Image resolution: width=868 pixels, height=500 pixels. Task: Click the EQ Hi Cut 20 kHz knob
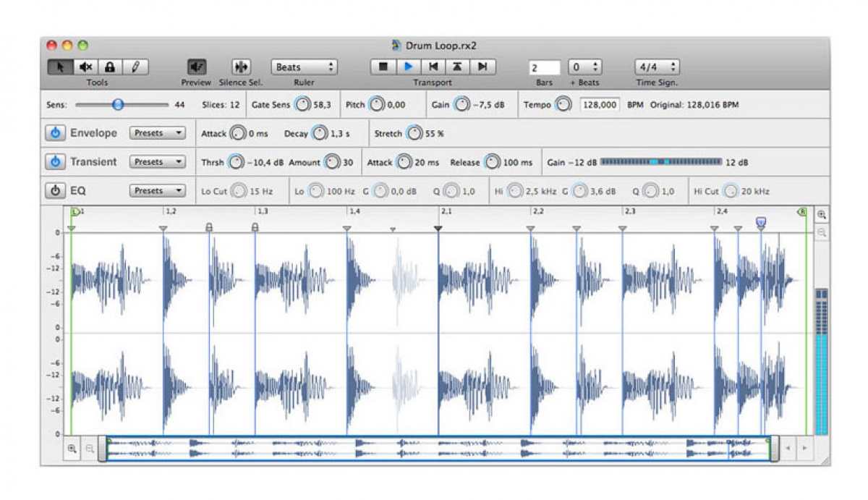731,192
